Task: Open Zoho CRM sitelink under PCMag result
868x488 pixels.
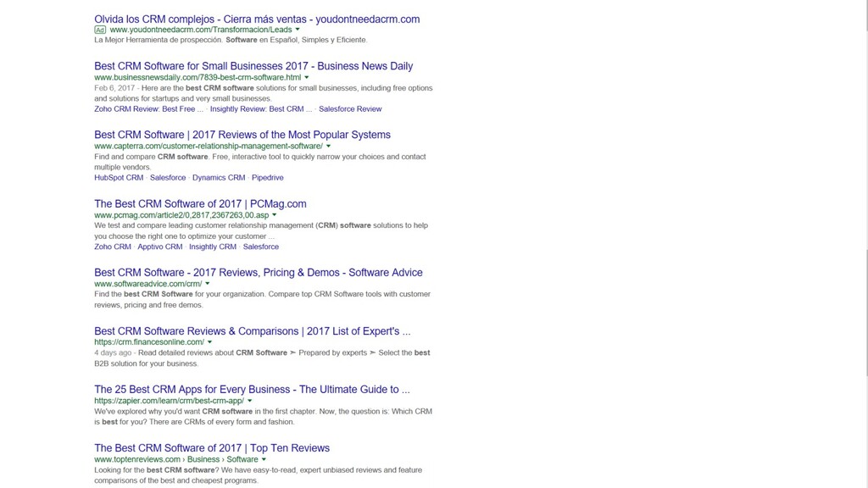Action: [x=113, y=247]
